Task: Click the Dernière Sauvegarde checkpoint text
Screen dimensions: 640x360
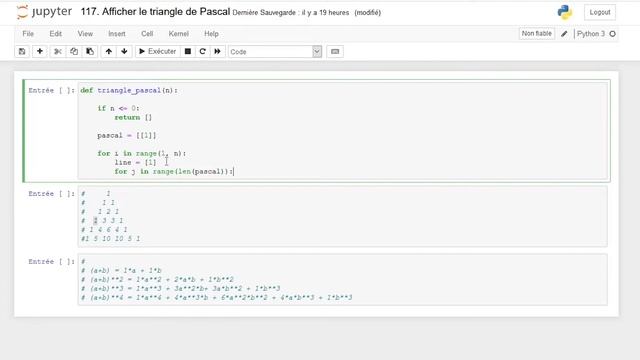Action: 291,13
